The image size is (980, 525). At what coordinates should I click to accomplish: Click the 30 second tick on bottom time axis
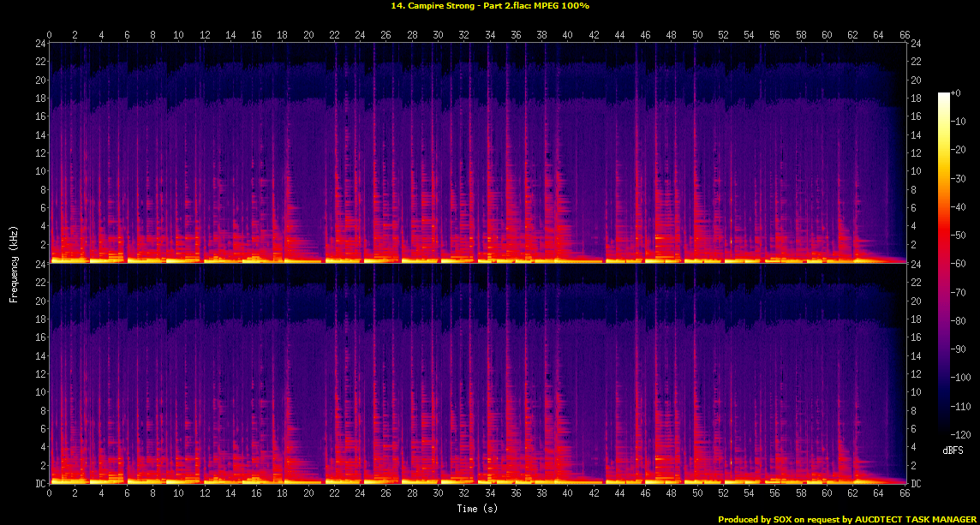[438, 494]
